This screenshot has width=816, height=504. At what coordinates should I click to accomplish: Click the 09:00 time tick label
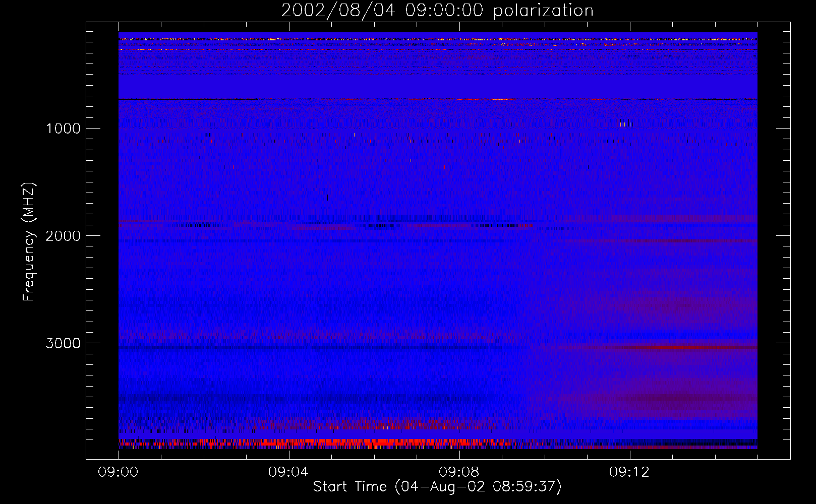(118, 472)
